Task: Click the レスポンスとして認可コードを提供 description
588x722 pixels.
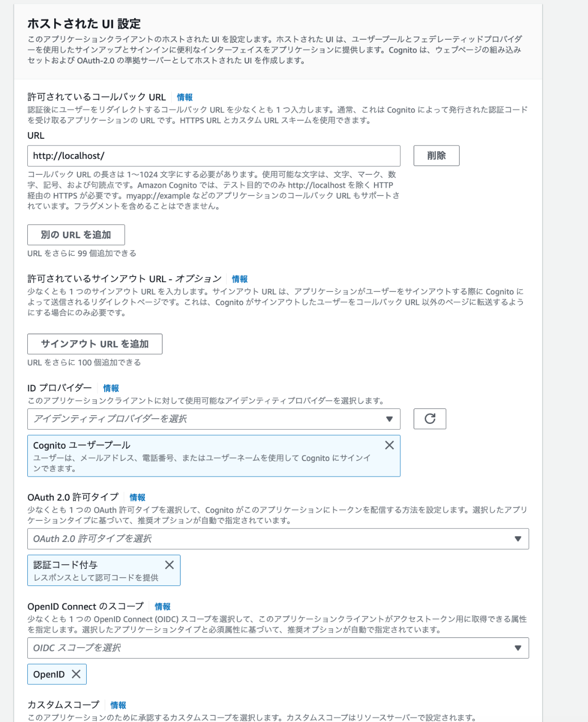Action: pos(96,578)
